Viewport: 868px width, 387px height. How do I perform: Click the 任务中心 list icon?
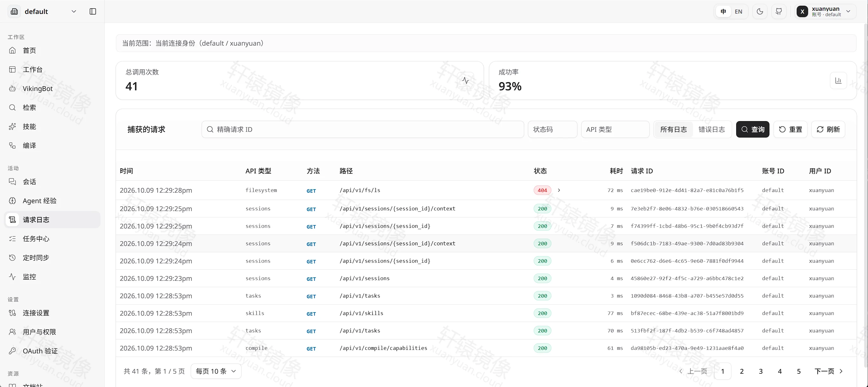tap(12, 239)
